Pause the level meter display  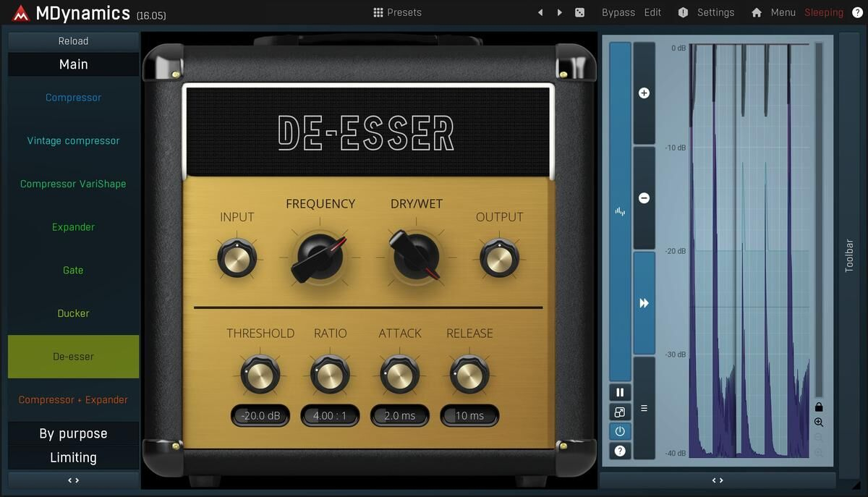[620, 392]
